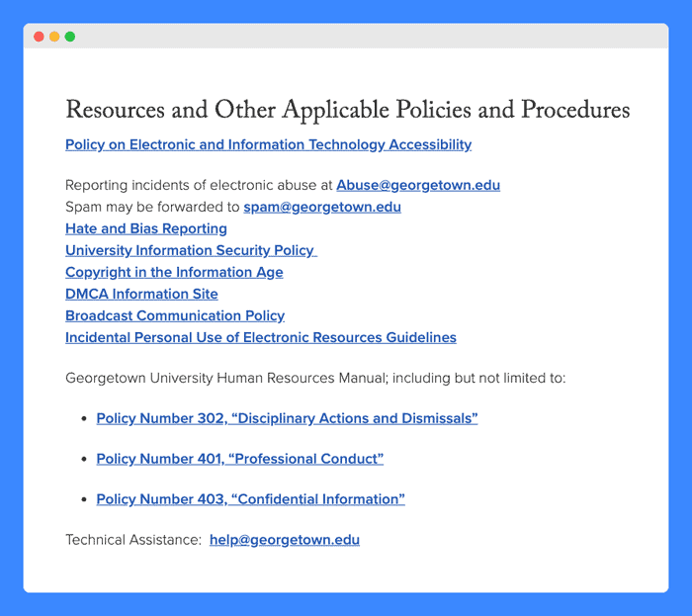Viewport: 692px width, 616px height.
Task: Click the red close window button
Action: 39,37
